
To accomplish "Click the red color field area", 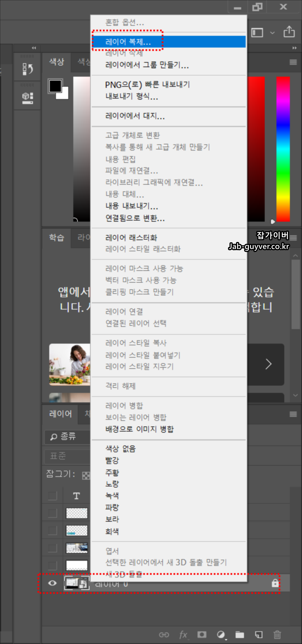I will click(x=256, y=149).
